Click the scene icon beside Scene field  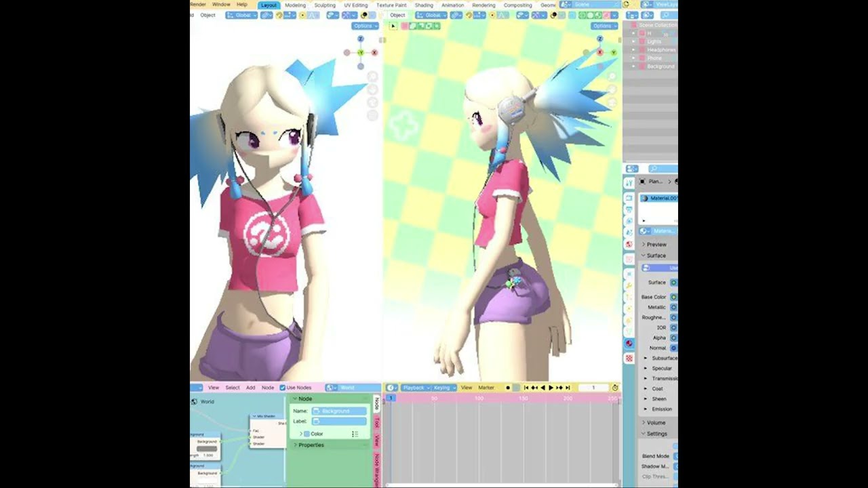point(564,5)
